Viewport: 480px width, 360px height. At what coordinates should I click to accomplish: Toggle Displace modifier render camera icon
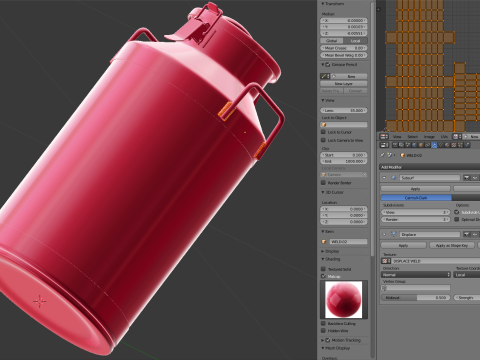pos(467,234)
